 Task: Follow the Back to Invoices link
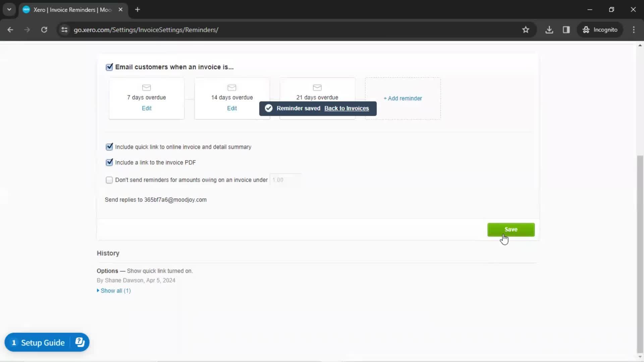346,108
